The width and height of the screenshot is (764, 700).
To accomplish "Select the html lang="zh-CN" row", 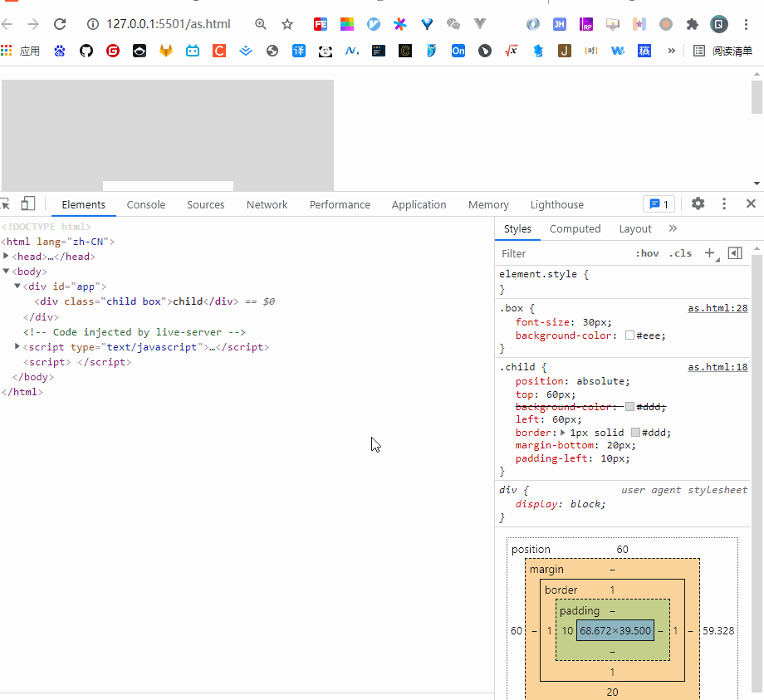I will coord(58,242).
